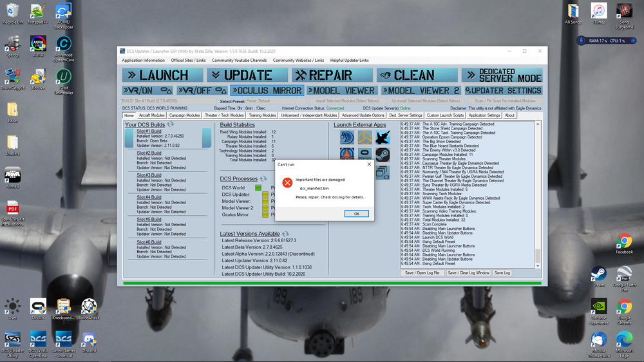Open Recycle Bin on the desktop
This screenshot has width=644, height=362.
pos(12,14)
